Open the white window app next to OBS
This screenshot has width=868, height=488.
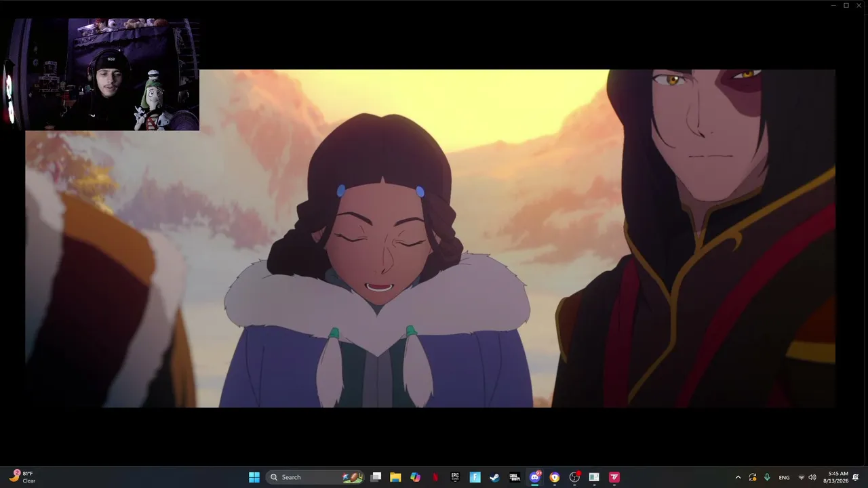pos(594,477)
